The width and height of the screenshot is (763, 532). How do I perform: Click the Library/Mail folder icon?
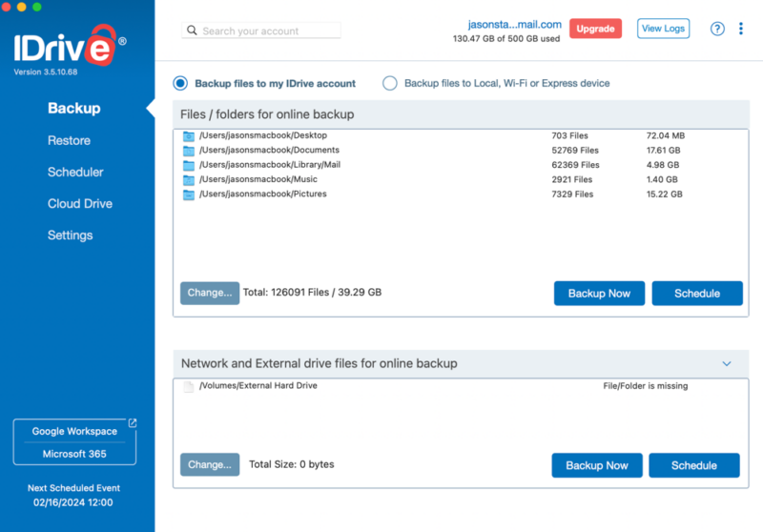coord(188,165)
